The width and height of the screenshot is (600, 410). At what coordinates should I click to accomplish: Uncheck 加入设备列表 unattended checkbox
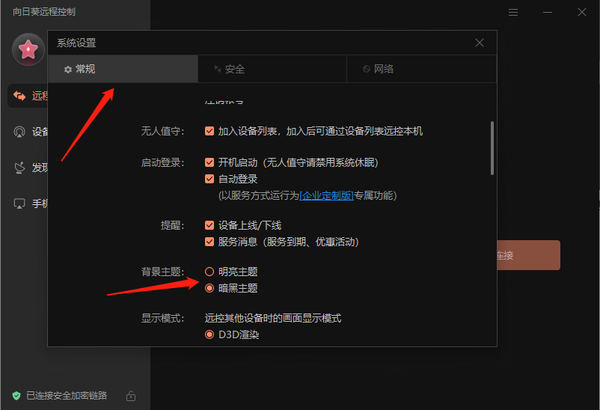pyautogui.click(x=209, y=131)
